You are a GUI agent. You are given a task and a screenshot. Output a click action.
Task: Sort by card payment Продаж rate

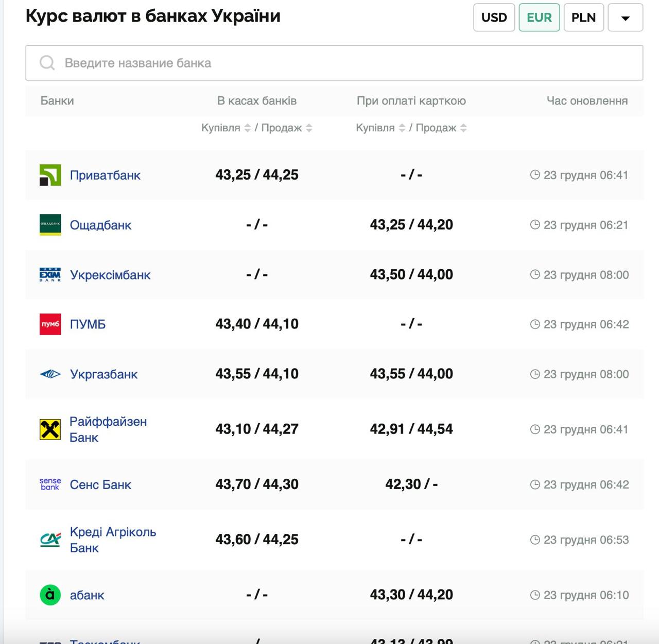coord(463,128)
